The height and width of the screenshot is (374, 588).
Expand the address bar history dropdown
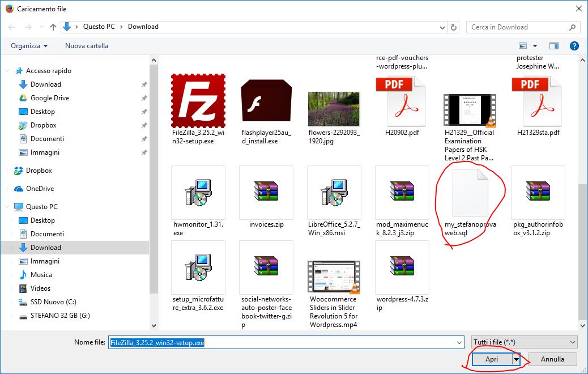click(442, 27)
